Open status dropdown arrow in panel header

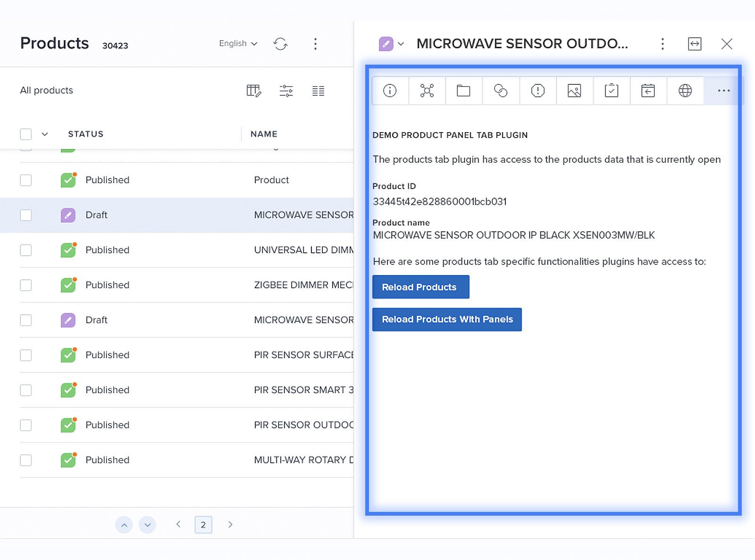pos(401,44)
